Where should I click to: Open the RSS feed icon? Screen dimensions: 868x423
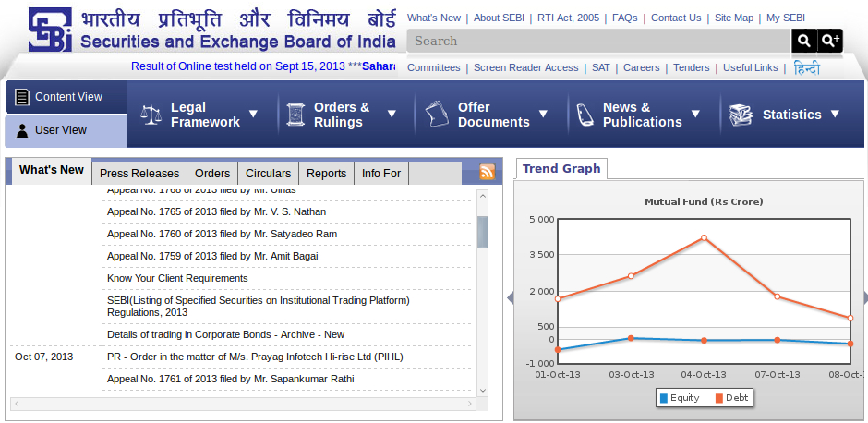click(x=488, y=172)
